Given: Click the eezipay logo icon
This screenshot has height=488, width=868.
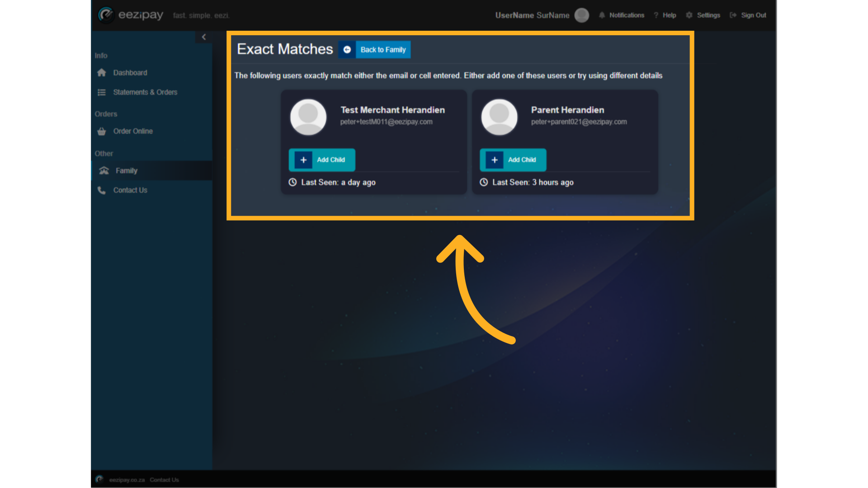Looking at the screenshot, I should click(x=106, y=15).
